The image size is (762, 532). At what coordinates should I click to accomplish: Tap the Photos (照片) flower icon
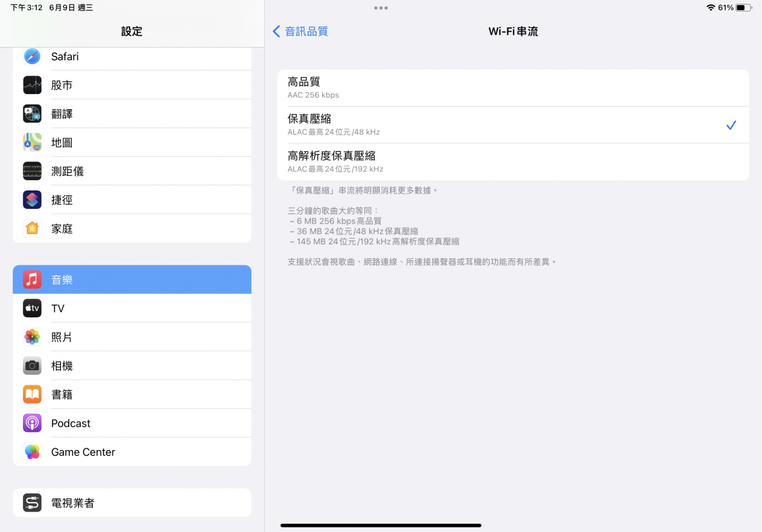[x=32, y=337]
